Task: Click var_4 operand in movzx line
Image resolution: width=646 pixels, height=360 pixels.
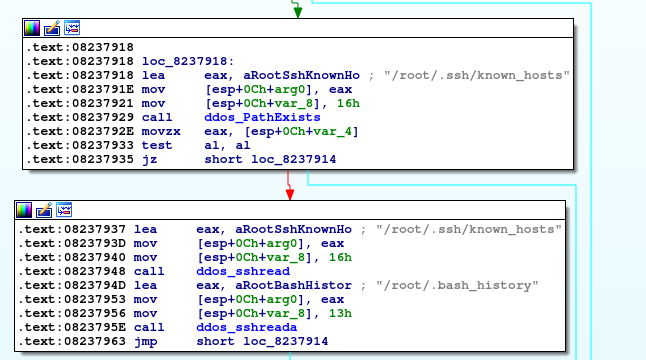Action: [x=333, y=131]
